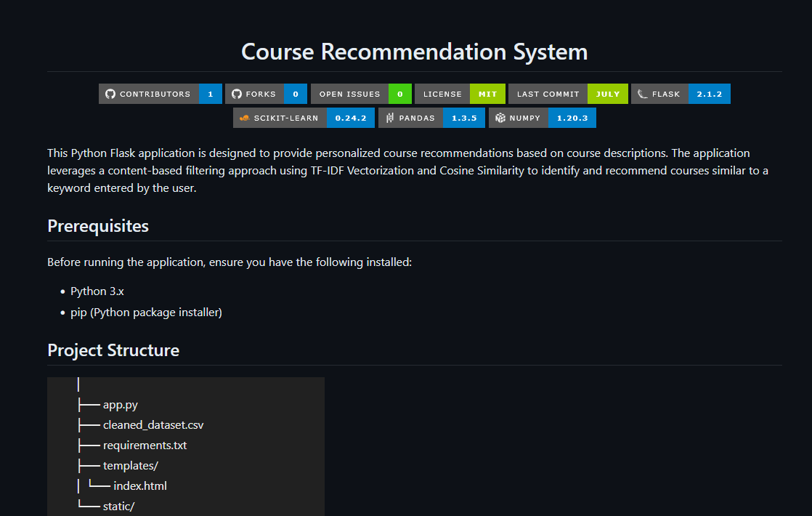Click 'index.html' in the project tree
The width and height of the screenshot is (812, 516).
140,486
